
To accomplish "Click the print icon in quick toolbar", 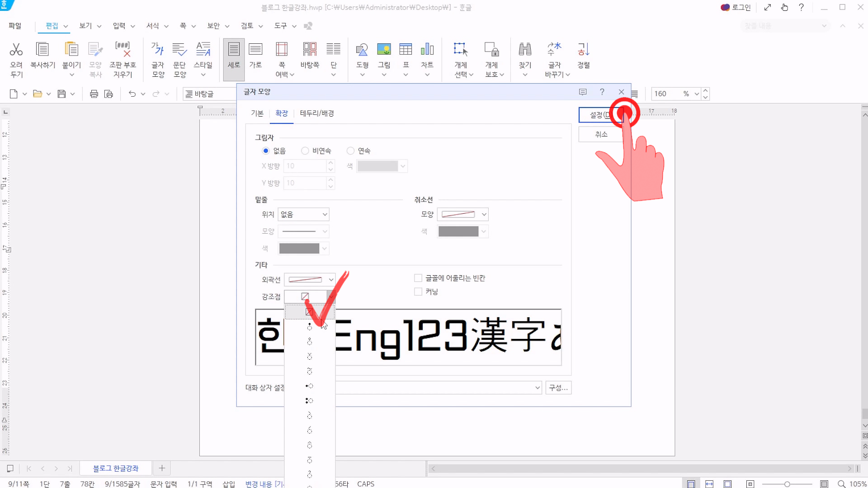I will click(x=94, y=94).
